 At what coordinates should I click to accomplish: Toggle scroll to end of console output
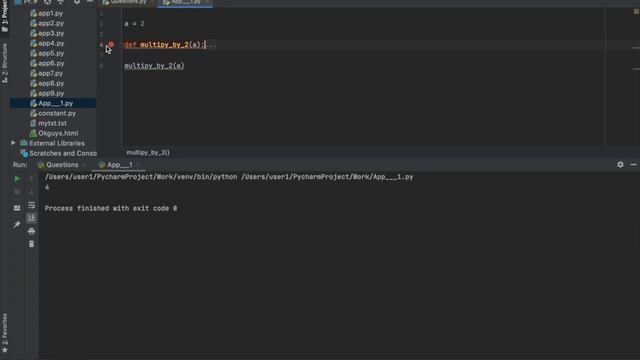pos(31,218)
